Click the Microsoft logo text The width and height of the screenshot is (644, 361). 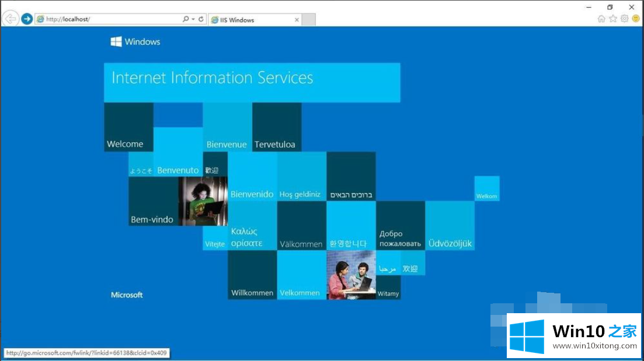point(127,295)
